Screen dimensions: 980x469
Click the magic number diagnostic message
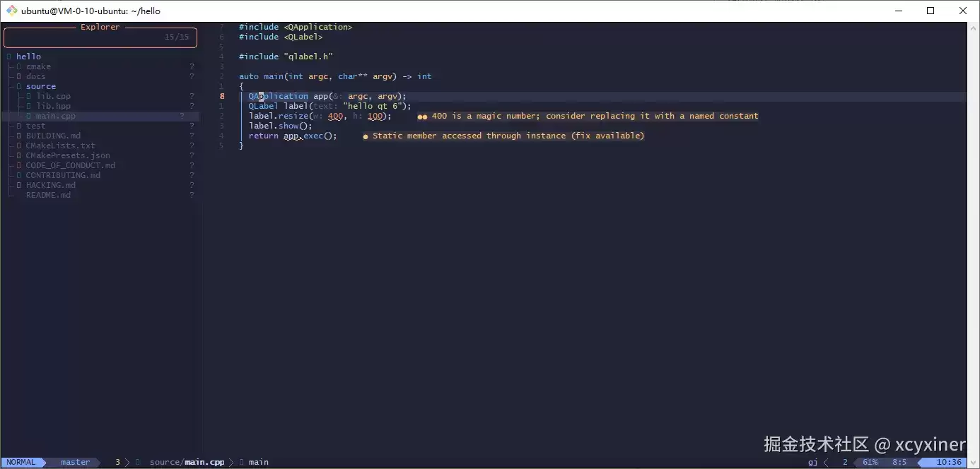[x=595, y=116]
